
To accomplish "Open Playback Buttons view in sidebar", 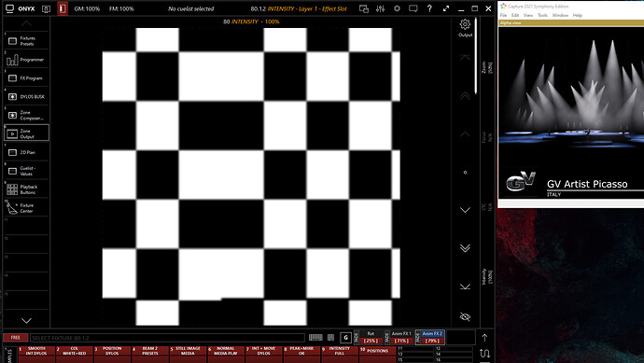I will point(26,189).
